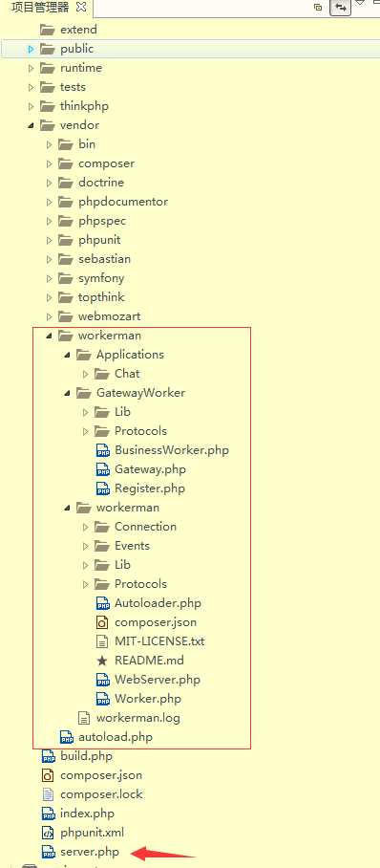
Task: Collapse the GatewayWorker folder
Action: pyautogui.click(x=68, y=393)
